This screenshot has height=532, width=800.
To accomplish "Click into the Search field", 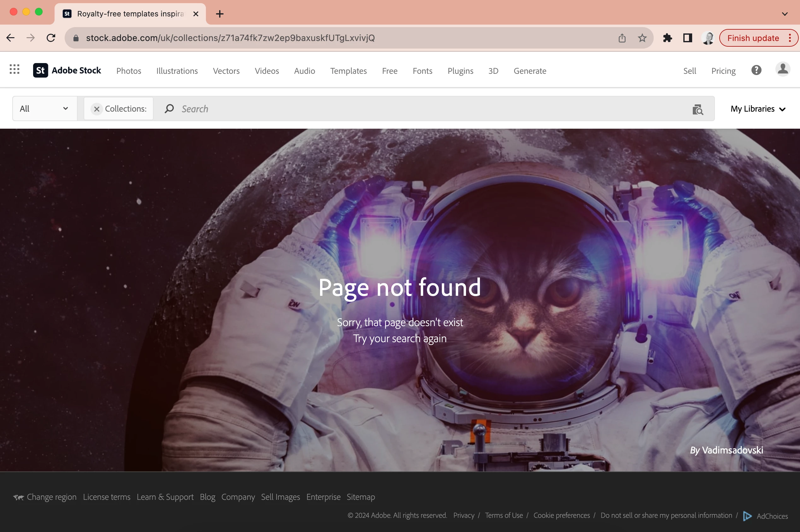I will tap(407, 109).
